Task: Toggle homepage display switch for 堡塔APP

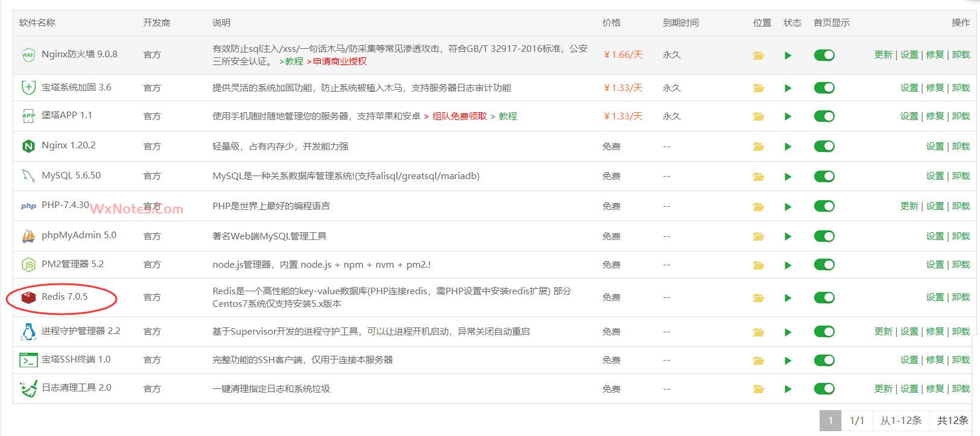Action: (x=824, y=116)
